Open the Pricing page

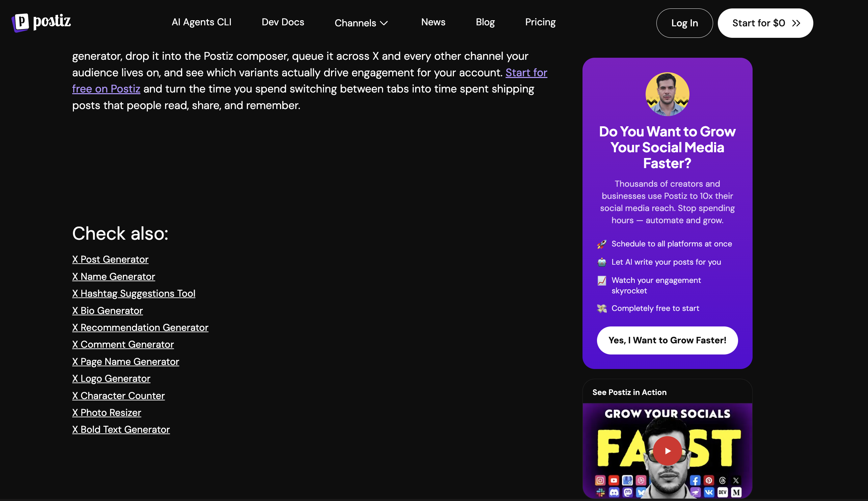540,22
